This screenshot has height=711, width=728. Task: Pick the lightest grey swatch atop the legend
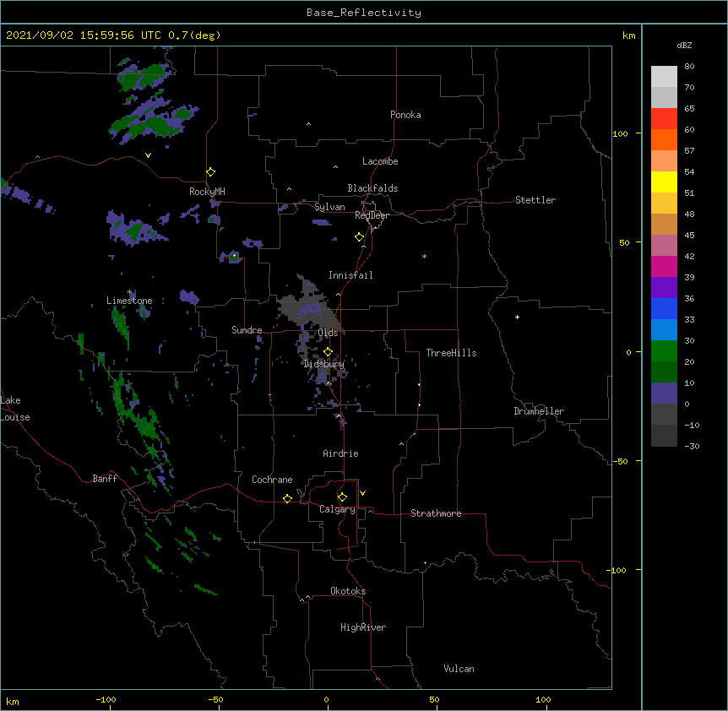coord(664,77)
